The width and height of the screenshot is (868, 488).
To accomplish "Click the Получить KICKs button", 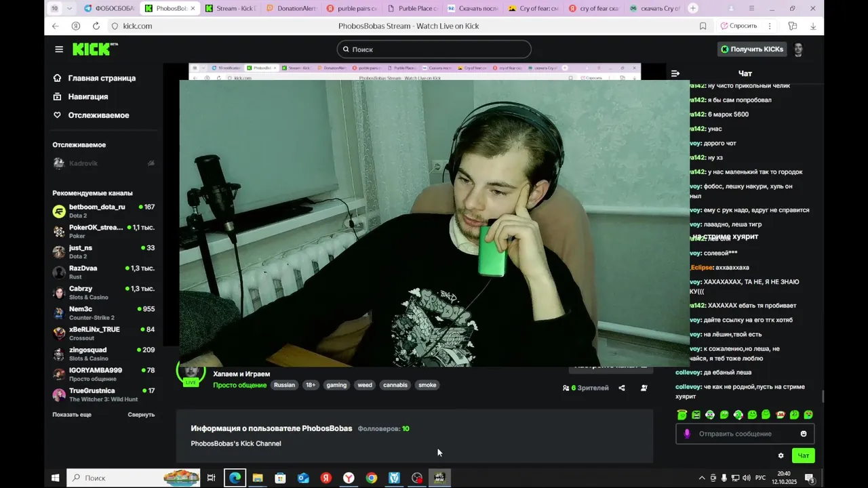I will pos(752,49).
